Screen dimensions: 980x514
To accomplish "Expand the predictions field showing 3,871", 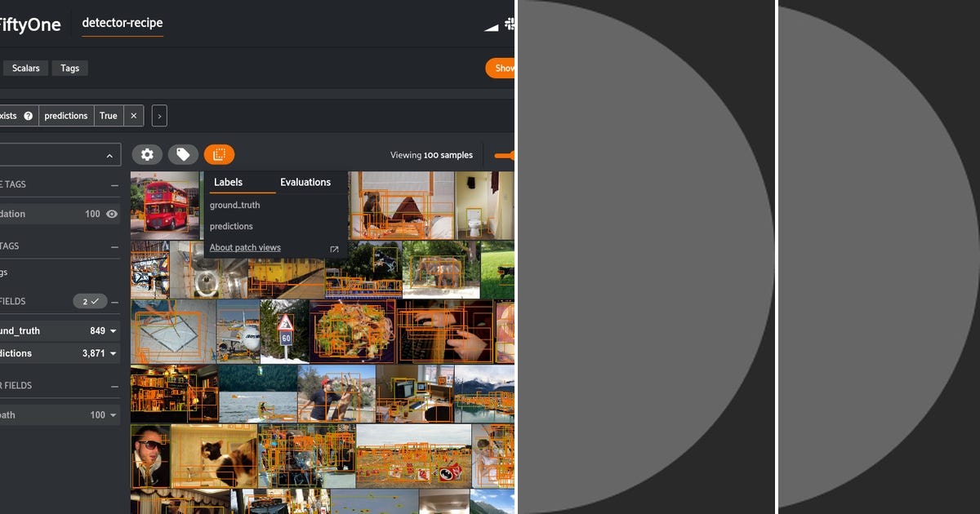I will pyautogui.click(x=114, y=353).
